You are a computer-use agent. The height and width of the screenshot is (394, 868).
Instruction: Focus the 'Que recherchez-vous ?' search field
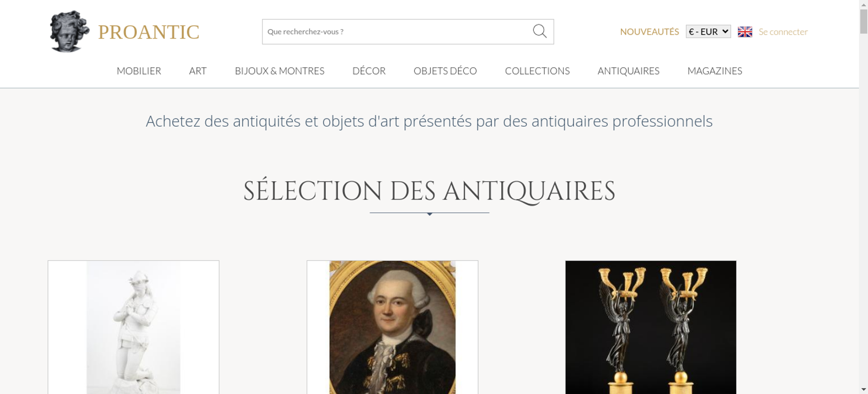pos(397,32)
